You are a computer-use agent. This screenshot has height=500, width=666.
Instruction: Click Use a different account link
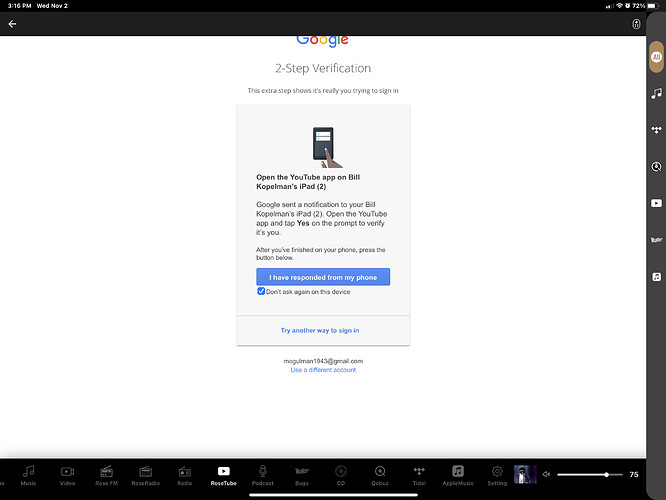tap(323, 370)
